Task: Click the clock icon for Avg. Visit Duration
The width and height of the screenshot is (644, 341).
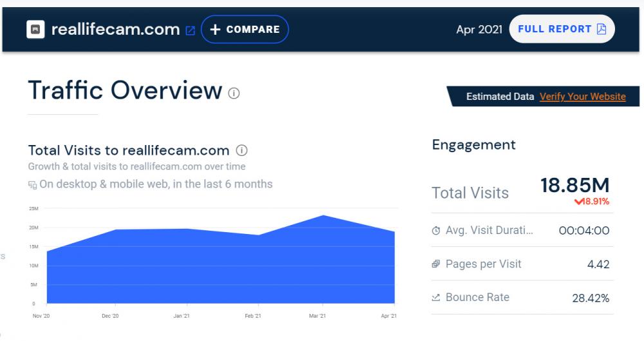Action: click(436, 231)
